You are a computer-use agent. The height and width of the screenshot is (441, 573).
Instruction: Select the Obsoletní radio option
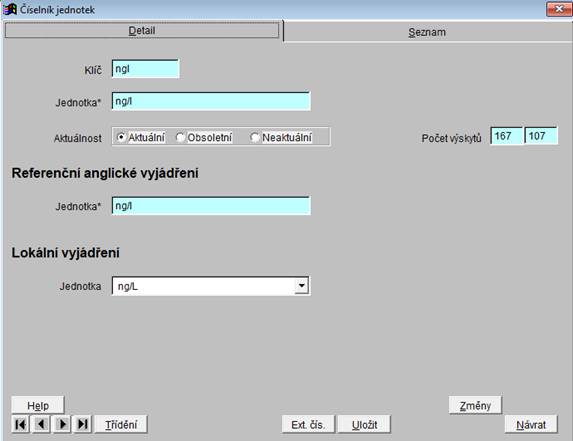coord(180,137)
